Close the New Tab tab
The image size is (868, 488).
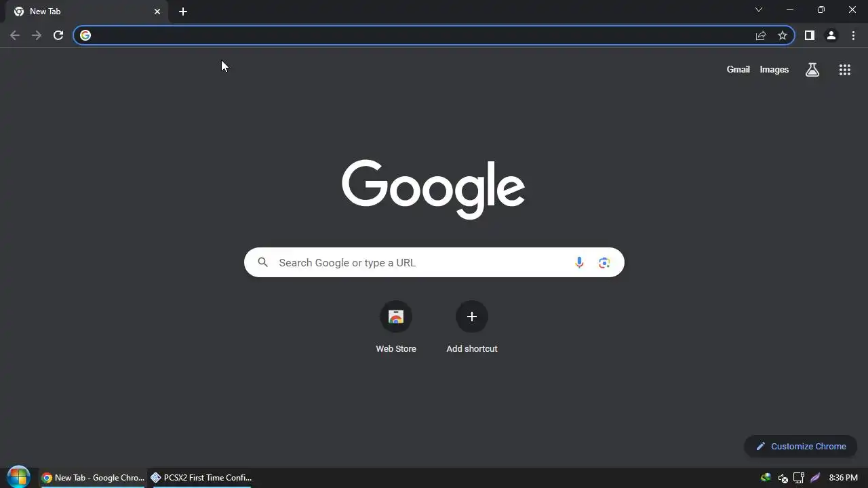(157, 12)
